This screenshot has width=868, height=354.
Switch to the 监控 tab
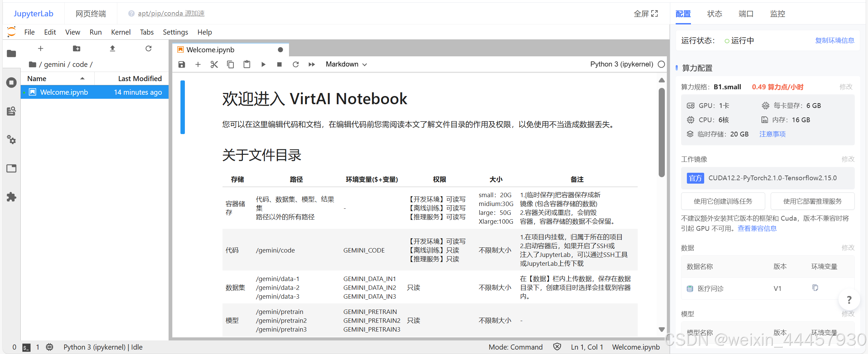click(x=777, y=14)
